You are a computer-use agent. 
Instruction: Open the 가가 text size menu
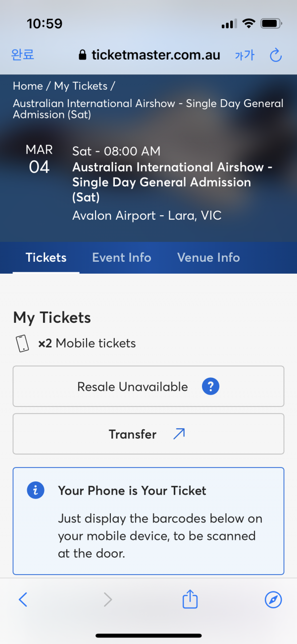245,55
